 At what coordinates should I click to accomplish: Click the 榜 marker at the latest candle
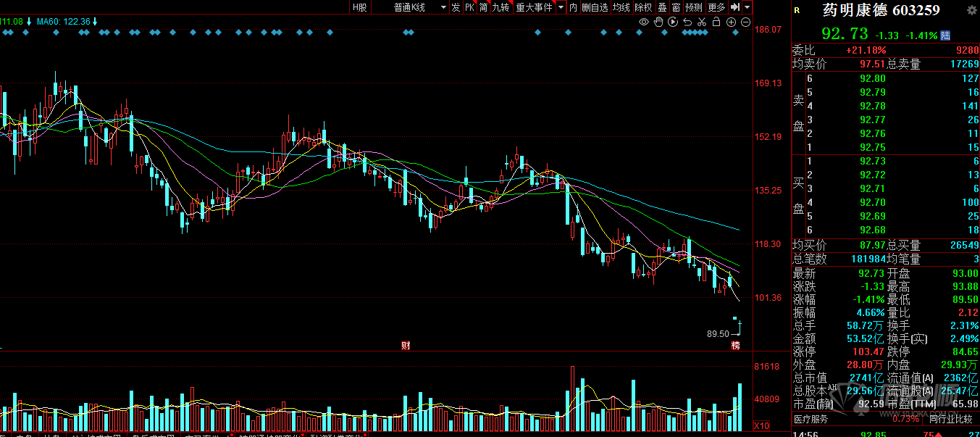(736, 345)
